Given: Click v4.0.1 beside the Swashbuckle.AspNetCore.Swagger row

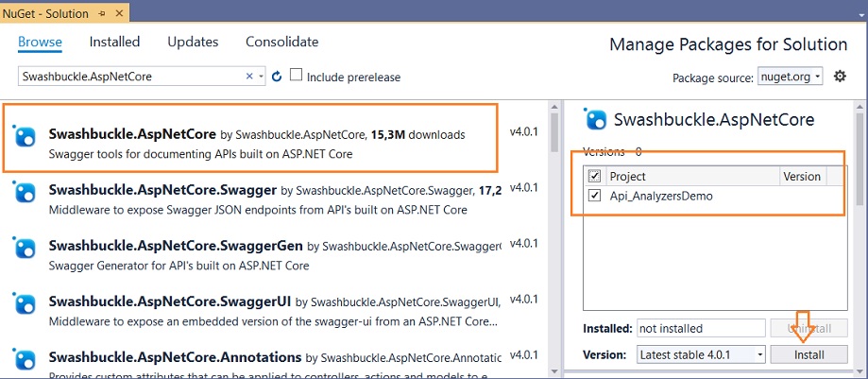Looking at the screenshot, I should click(523, 187).
